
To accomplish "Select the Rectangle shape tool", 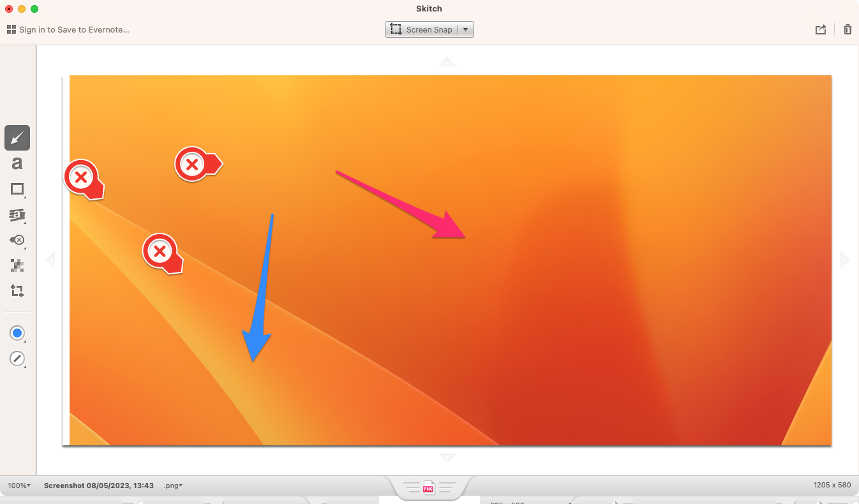I will (x=17, y=189).
